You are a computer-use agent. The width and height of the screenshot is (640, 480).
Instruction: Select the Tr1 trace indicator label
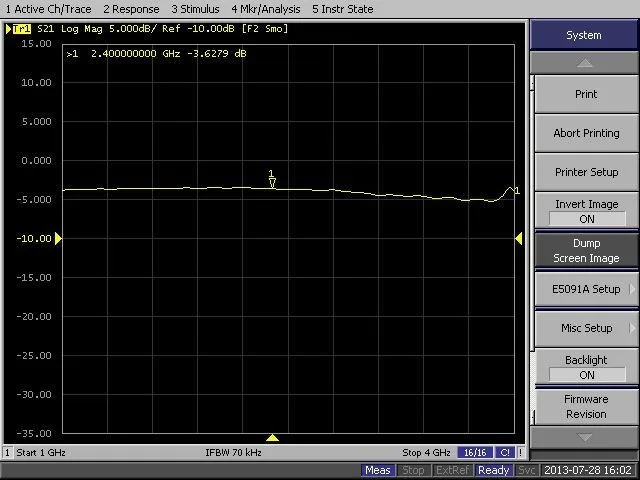22,29
